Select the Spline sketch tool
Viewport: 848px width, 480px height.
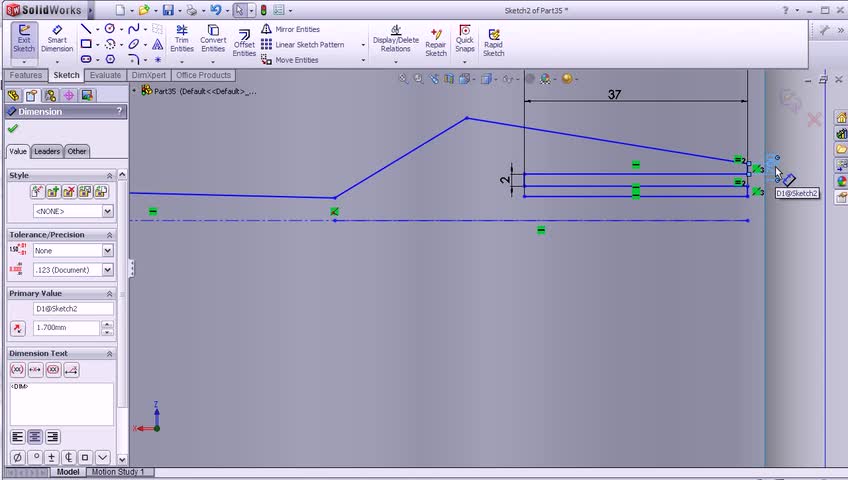tap(134, 28)
